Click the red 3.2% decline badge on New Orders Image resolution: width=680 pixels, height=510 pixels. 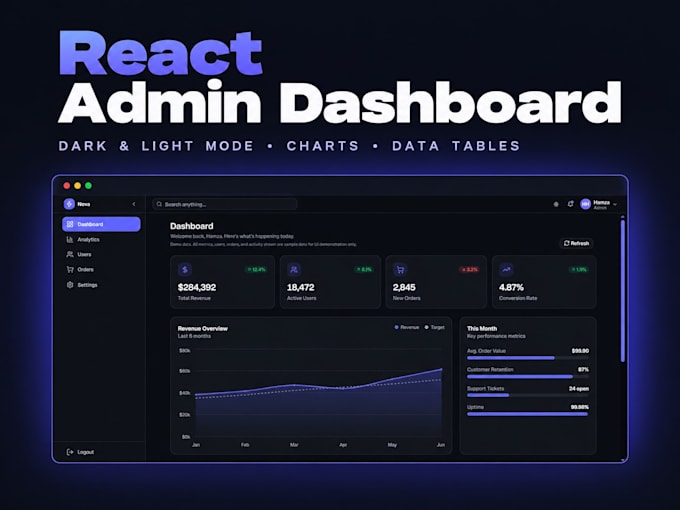point(469,270)
